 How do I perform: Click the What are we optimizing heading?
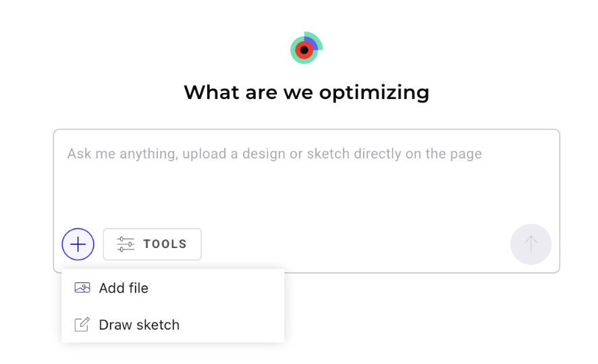(306, 92)
